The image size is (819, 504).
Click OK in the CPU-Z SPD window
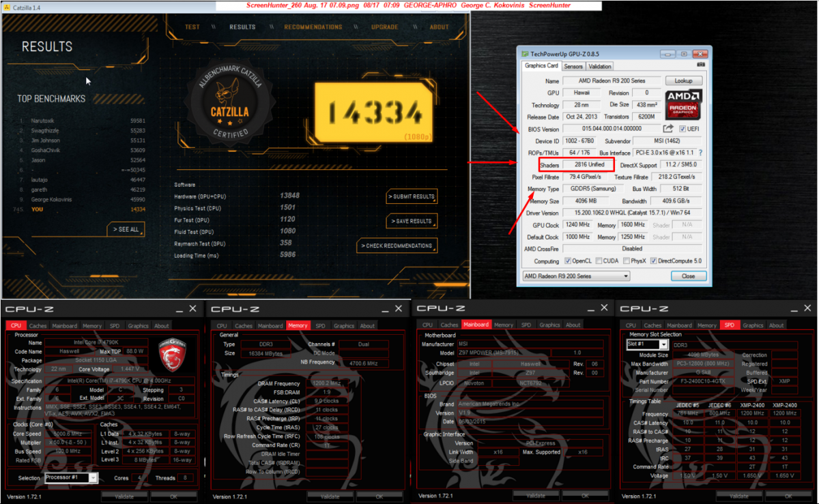pyautogui.click(x=787, y=496)
